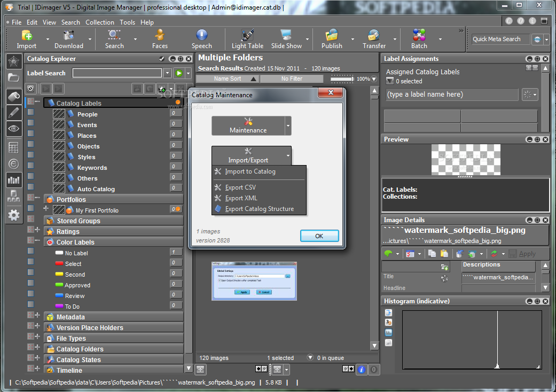The image size is (556, 392).
Task: Expand My First Portfolio node
Action: click(46, 208)
